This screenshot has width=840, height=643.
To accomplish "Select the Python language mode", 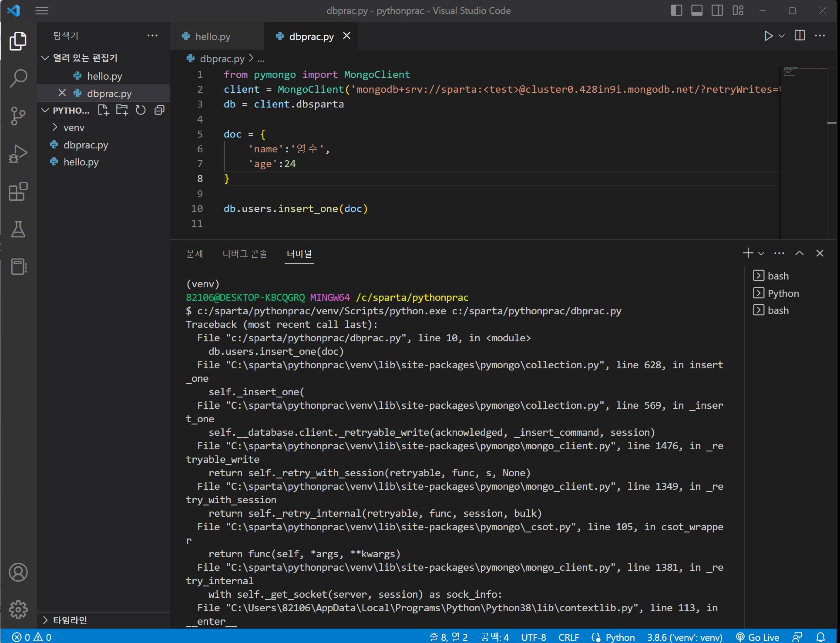I will tap(620, 637).
